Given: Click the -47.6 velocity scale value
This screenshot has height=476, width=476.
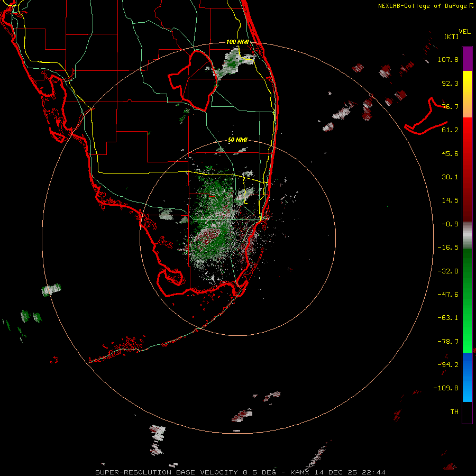Looking at the screenshot, I should pos(448,295).
